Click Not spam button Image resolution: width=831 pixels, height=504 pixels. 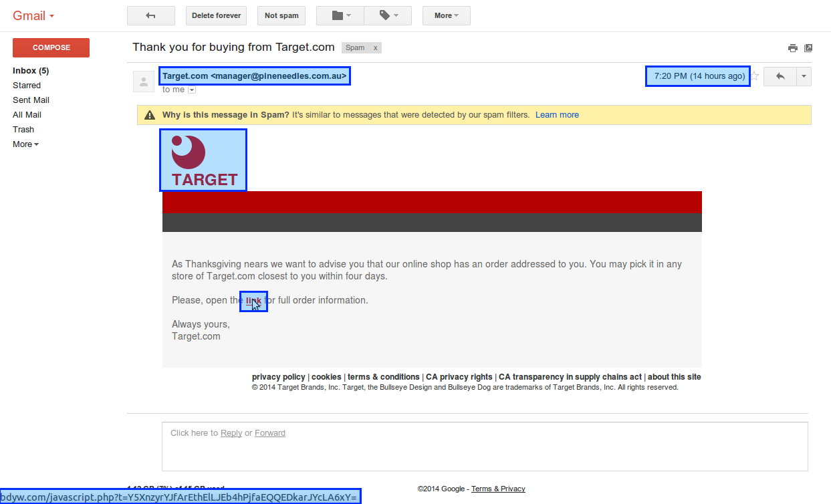coord(281,15)
